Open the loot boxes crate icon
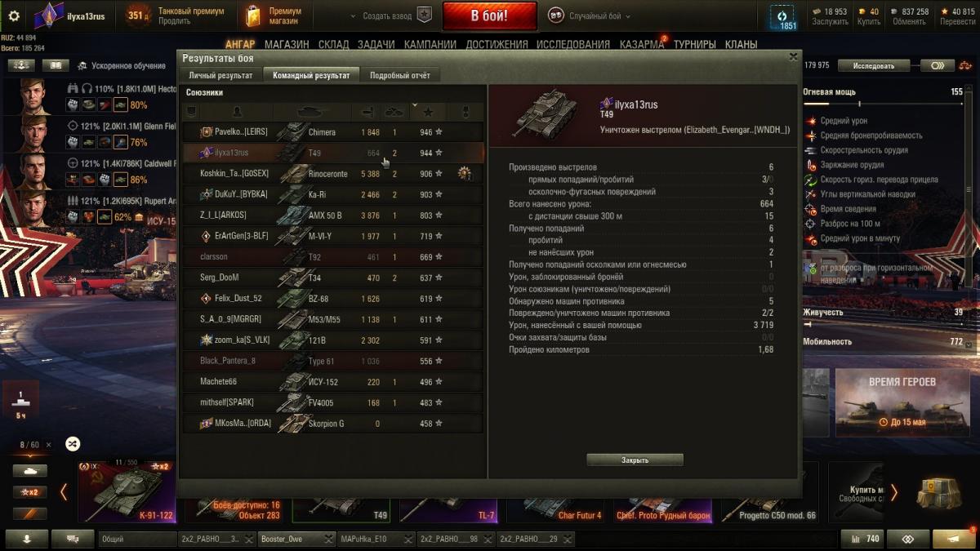The height and width of the screenshot is (551, 980). 939,492
